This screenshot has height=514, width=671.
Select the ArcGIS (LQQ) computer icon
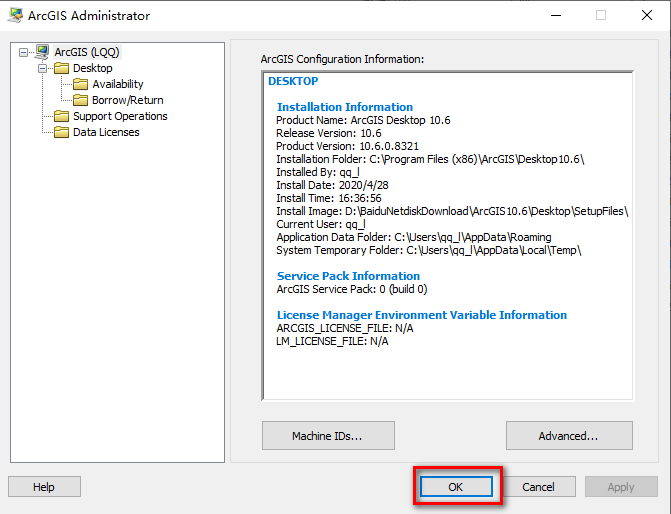coord(42,52)
